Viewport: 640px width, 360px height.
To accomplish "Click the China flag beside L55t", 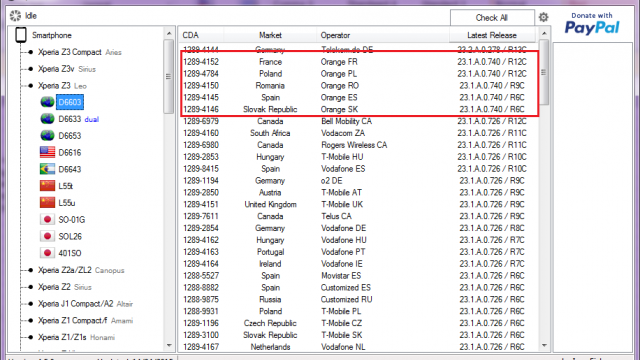I will (x=47, y=186).
